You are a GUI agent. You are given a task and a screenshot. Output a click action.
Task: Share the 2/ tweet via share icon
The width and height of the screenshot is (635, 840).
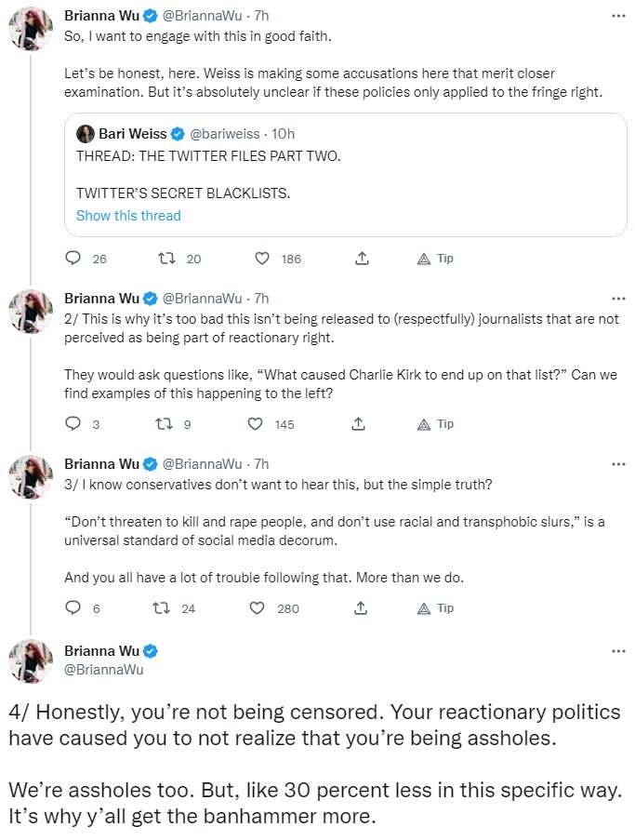[x=358, y=424]
